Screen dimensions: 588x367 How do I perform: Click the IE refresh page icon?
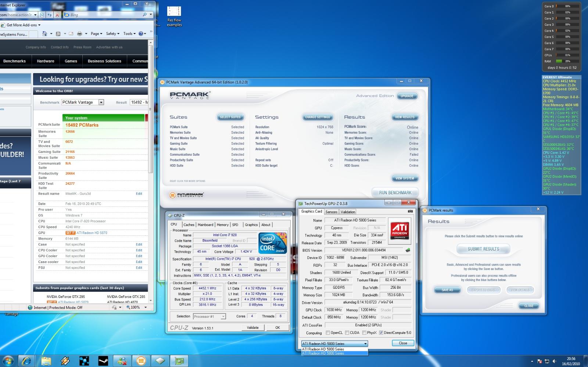click(50, 15)
